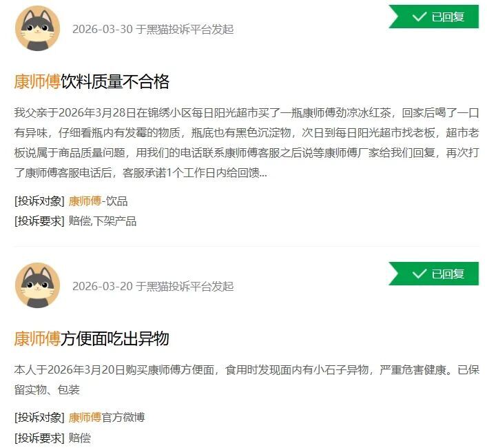Click the cat avatar on the instant noodle complaint
This screenshot has width=487, height=448.
38,285
